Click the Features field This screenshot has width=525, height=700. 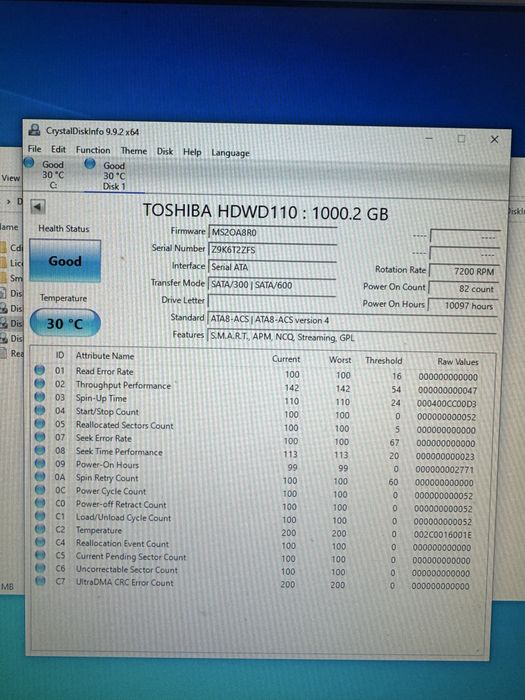352,337
